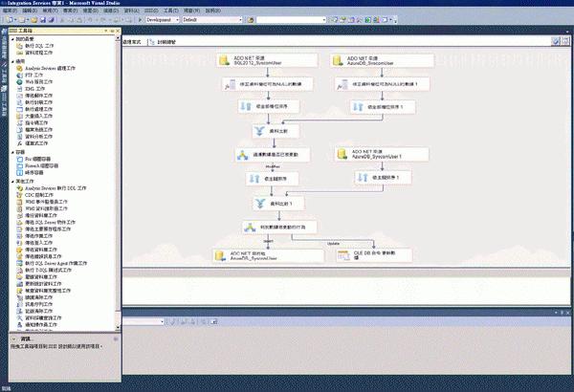The height and width of the screenshot is (392, 574).
Task: Choose the T-SQL statement task icon
Action: 19,271
